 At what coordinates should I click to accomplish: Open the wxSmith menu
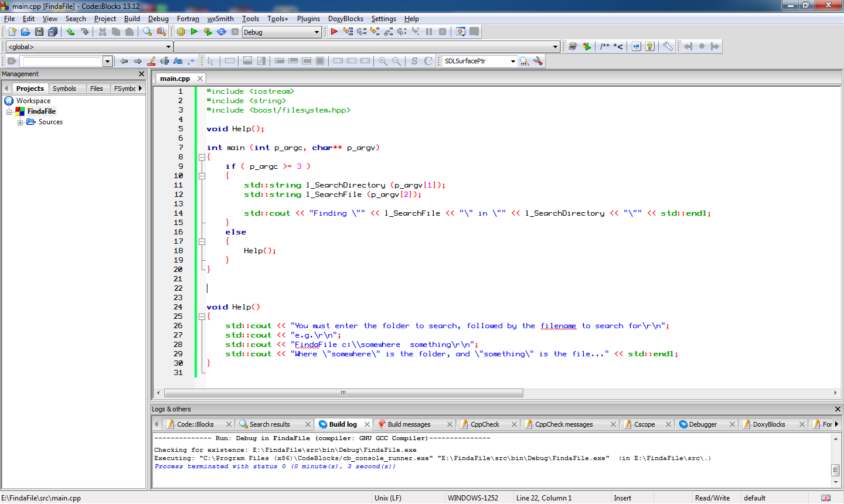coord(220,19)
